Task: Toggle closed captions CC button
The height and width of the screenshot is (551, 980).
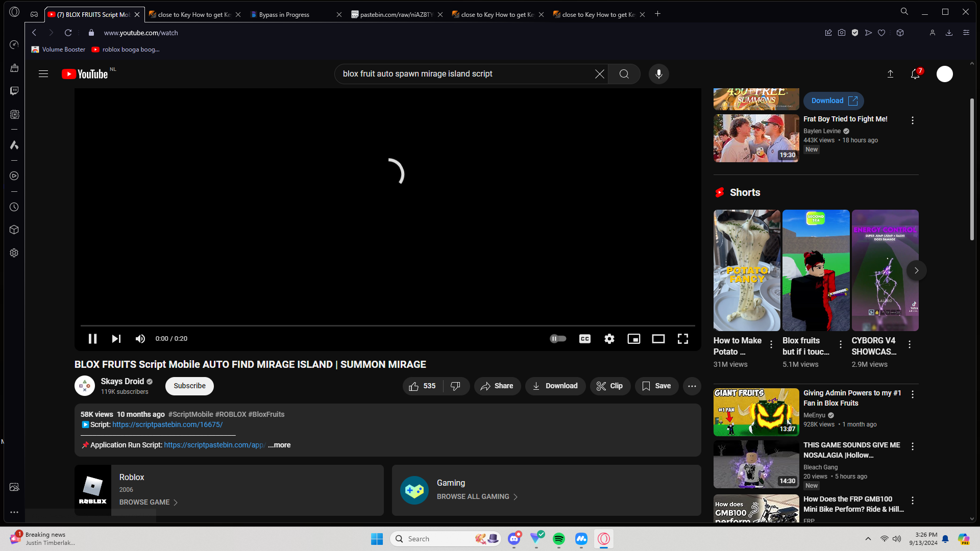Action: (585, 339)
